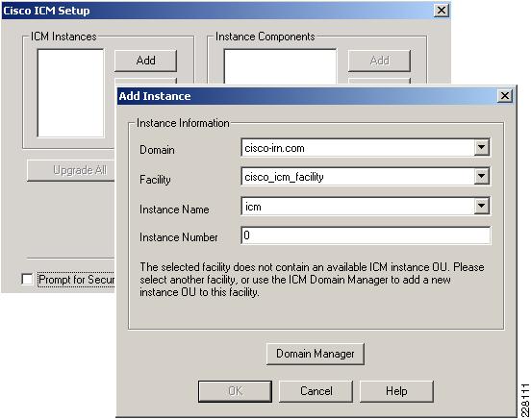Close the Cisco ICM Setup window
This screenshot has height=420, width=531.
442,11
